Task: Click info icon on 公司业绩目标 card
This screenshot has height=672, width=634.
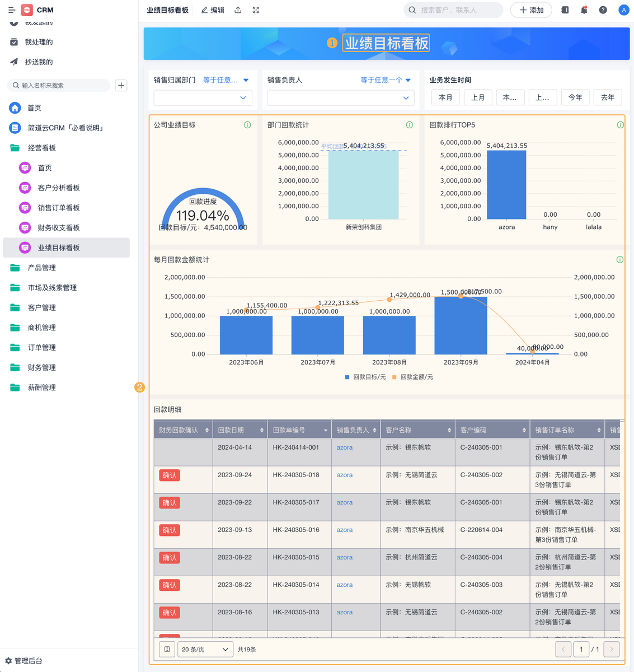Action: (x=247, y=125)
